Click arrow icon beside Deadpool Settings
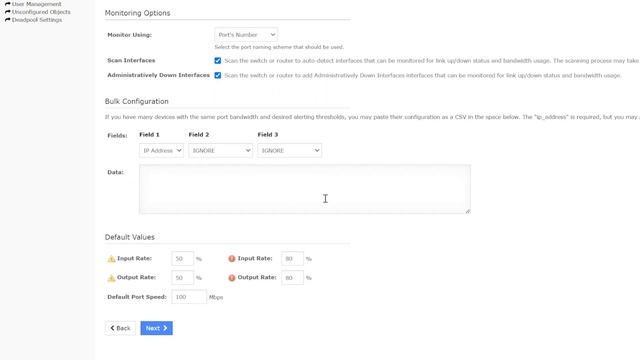This screenshot has height=360, width=640. tap(7, 20)
